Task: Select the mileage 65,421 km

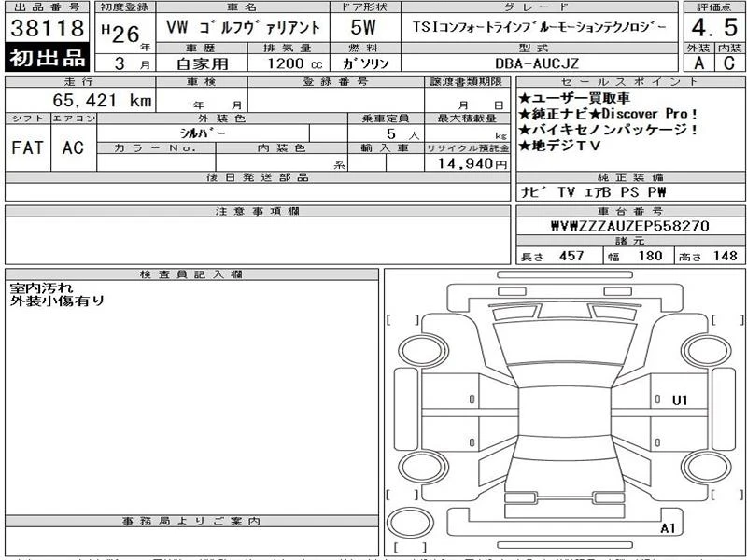Action: pyautogui.click(x=102, y=101)
